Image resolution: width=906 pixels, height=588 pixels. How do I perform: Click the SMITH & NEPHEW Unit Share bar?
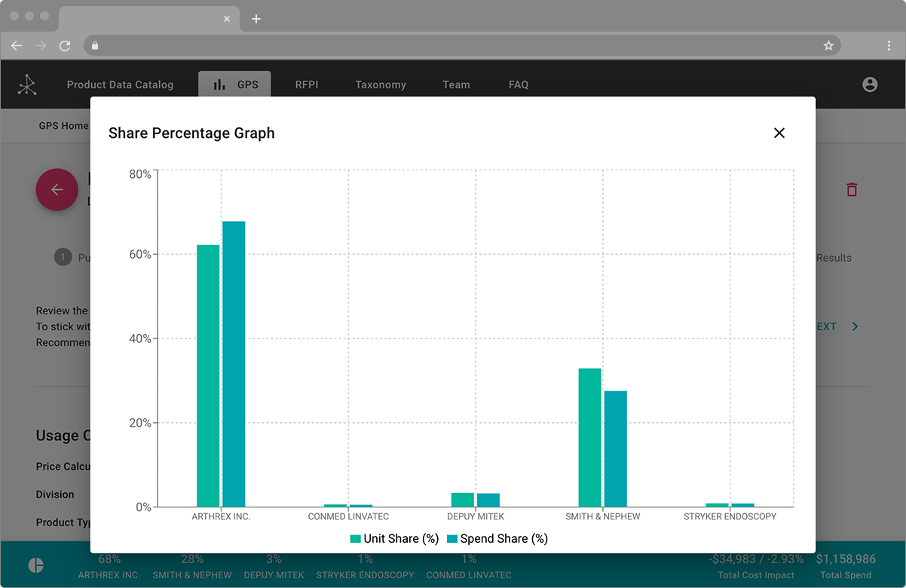[x=590, y=437]
